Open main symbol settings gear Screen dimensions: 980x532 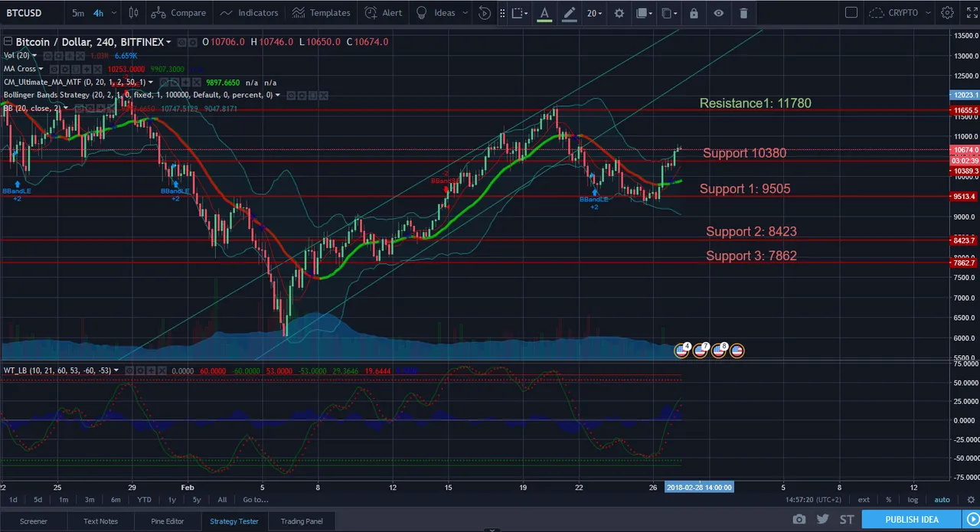(x=193, y=42)
